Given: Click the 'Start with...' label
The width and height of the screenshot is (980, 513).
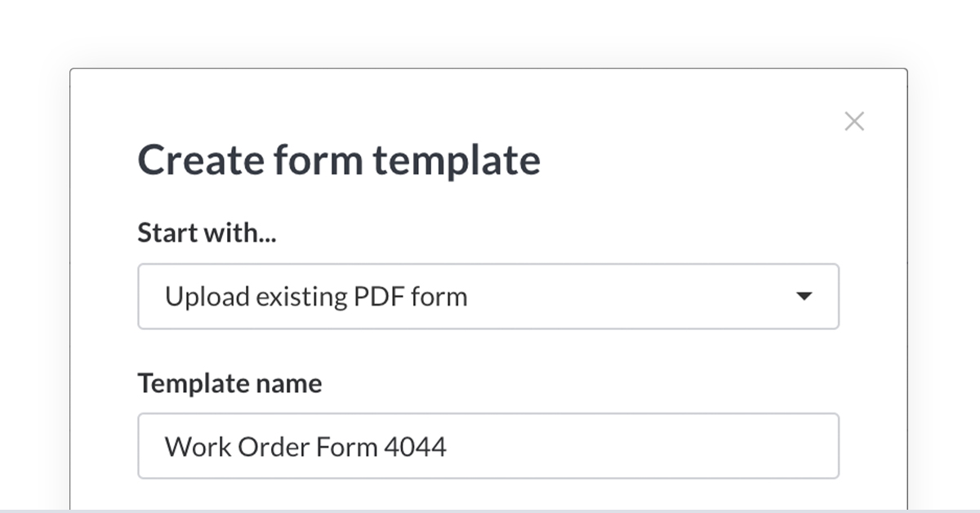Looking at the screenshot, I should (x=207, y=234).
